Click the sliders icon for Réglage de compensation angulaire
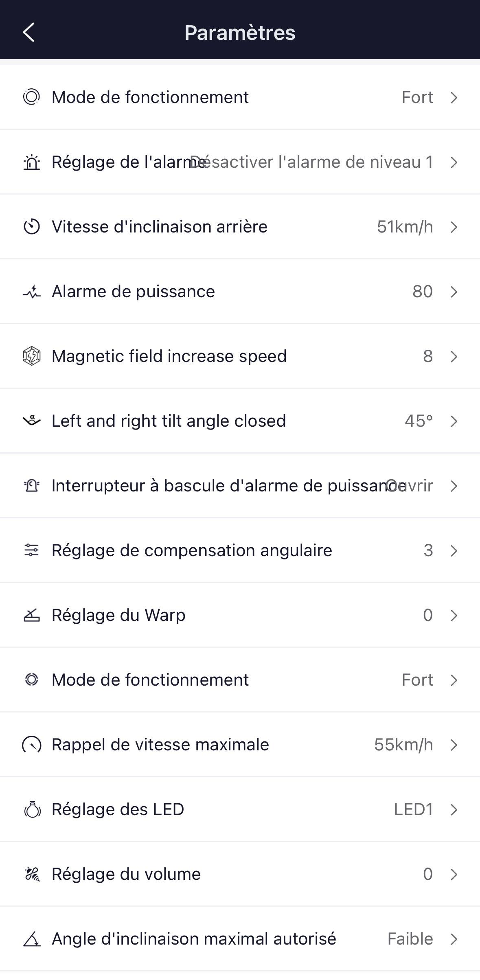480x980 pixels. click(31, 550)
